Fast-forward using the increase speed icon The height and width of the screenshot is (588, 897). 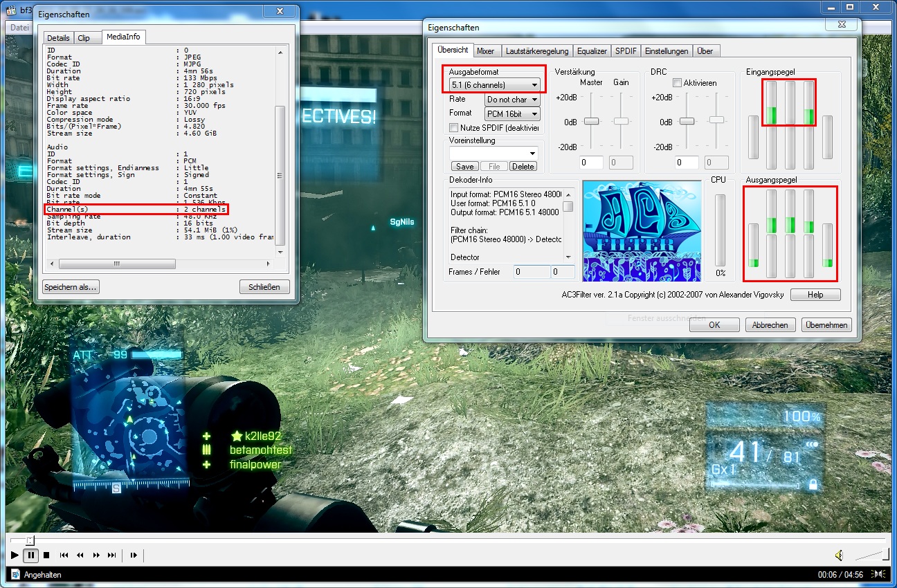pyautogui.click(x=96, y=555)
